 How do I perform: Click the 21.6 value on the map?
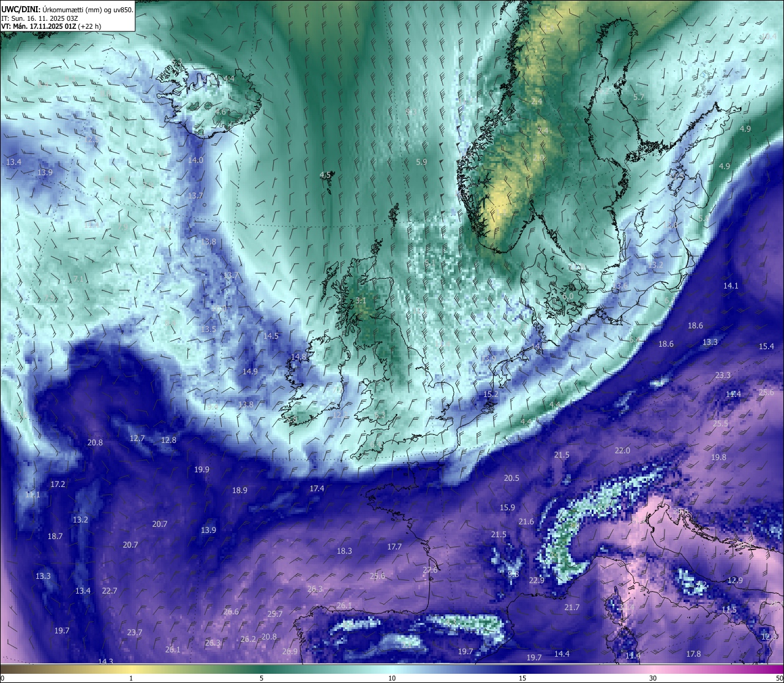[526, 522]
